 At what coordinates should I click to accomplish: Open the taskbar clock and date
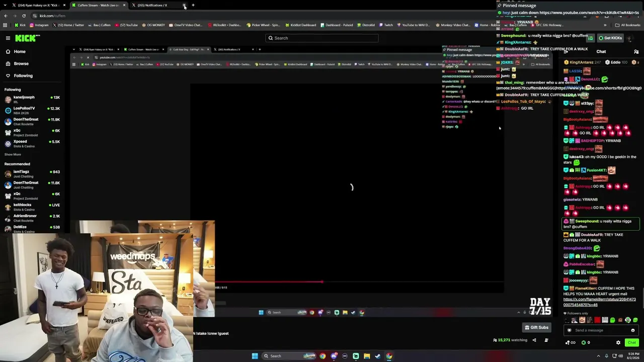click(633, 356)
